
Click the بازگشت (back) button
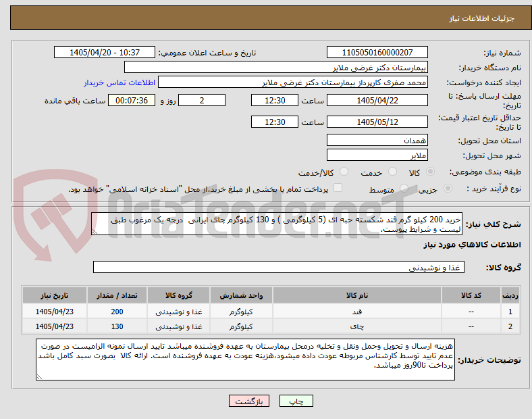249,401
